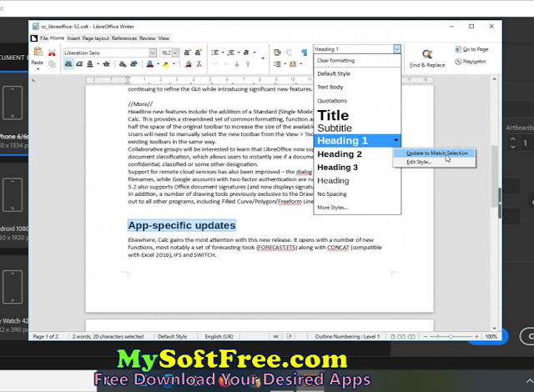Switch to the Page layout tab
Viewport: 534px width, 392px height.
click(96, 38)
